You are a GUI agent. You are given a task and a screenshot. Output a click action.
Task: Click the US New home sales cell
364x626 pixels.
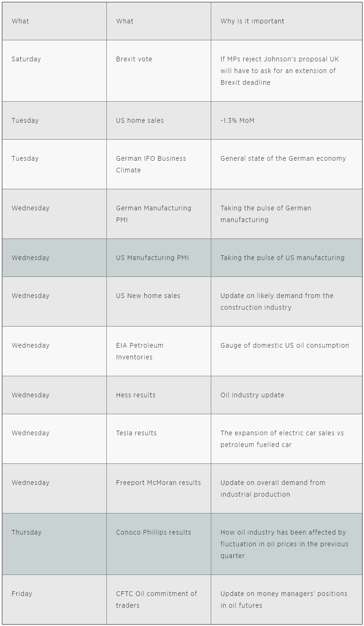point(159,302)
